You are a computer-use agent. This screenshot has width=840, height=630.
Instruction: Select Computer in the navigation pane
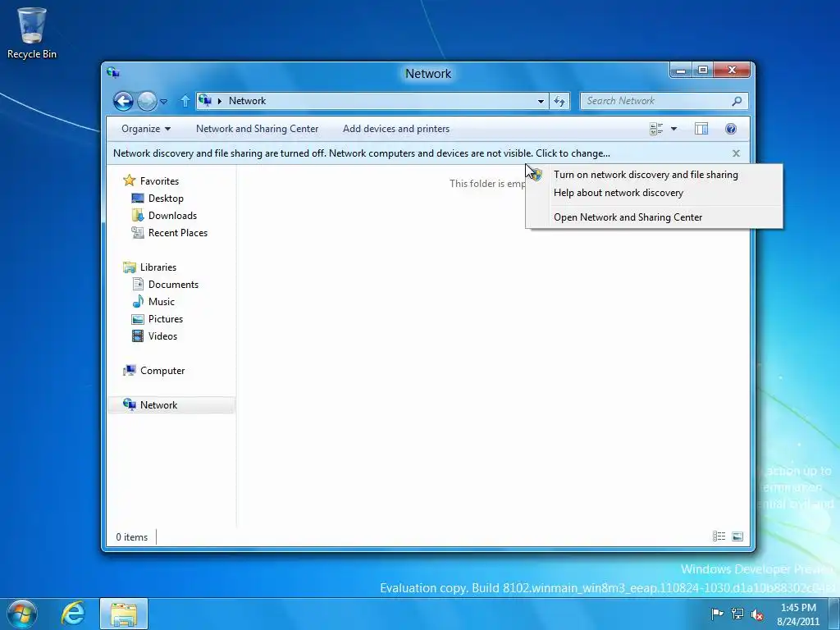[x=162, y=371]
